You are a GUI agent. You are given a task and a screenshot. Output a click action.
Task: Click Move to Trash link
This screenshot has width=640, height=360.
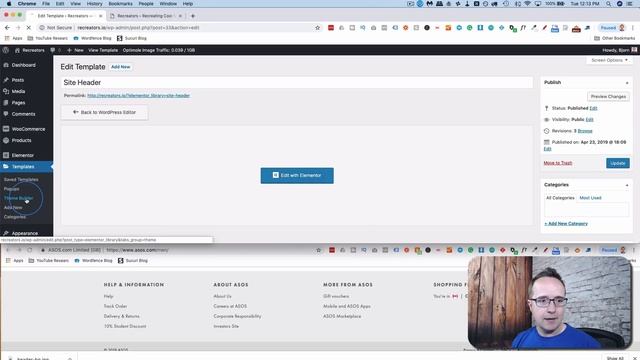click(x=558, y=163)
